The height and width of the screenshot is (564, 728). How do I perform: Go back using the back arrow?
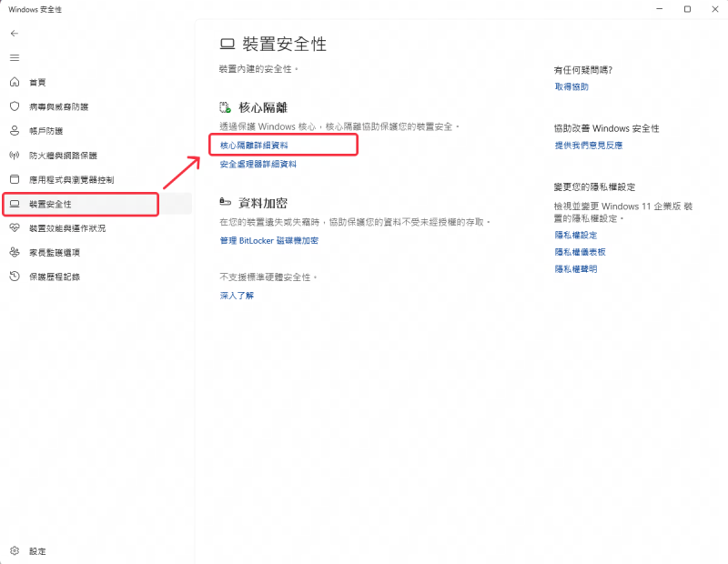[x=15, y=34]
